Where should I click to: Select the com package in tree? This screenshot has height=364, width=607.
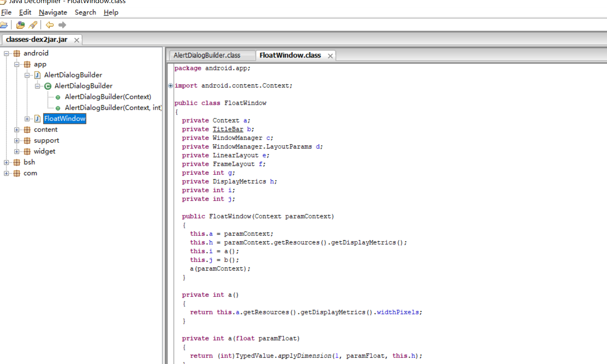point(30,173)
